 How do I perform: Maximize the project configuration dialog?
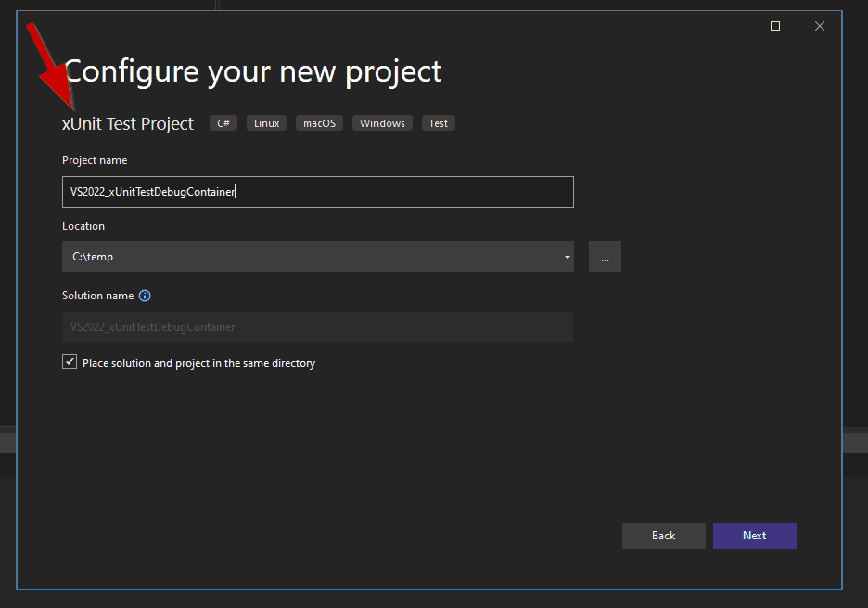tap(775, 26)
